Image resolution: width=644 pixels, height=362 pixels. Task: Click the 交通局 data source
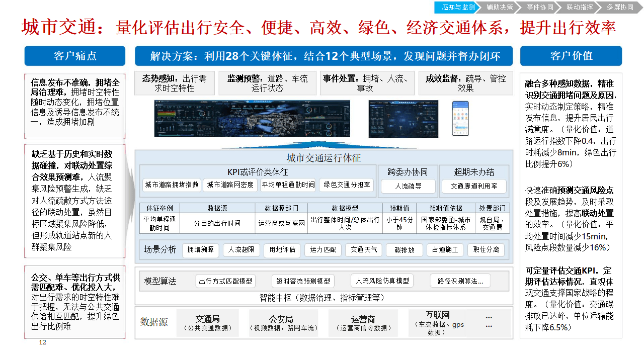207,323
